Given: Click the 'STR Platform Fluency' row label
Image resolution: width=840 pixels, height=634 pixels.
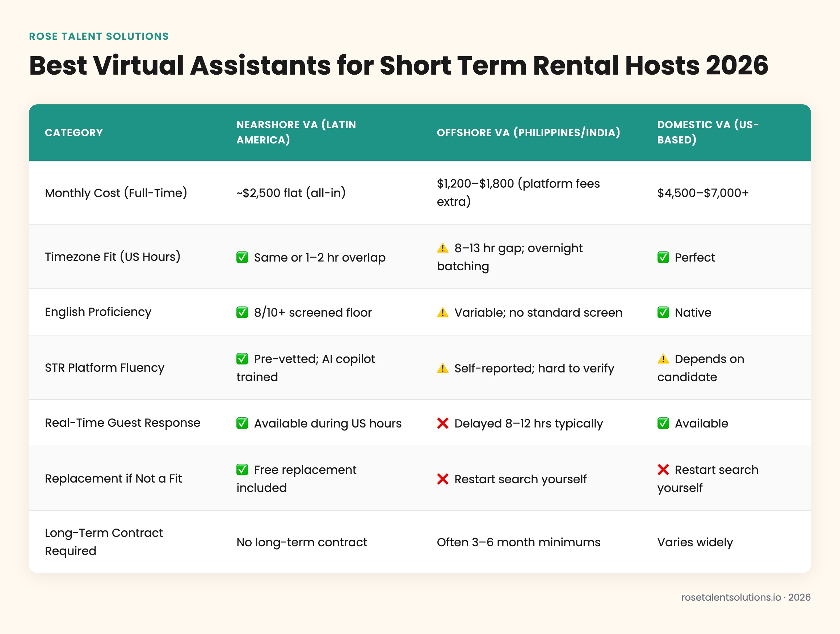Looking at the screenshot, I should pyautogui.click(x=104, y=368).
